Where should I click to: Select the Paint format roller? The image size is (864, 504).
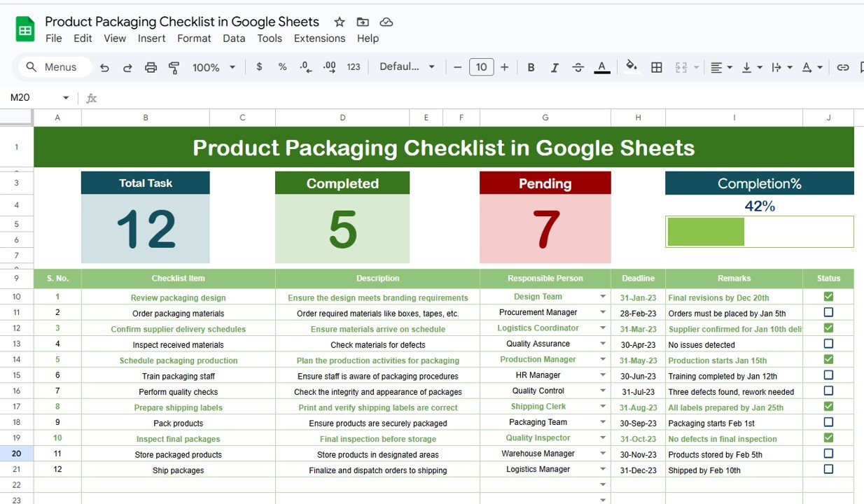[x=174, y=67]
